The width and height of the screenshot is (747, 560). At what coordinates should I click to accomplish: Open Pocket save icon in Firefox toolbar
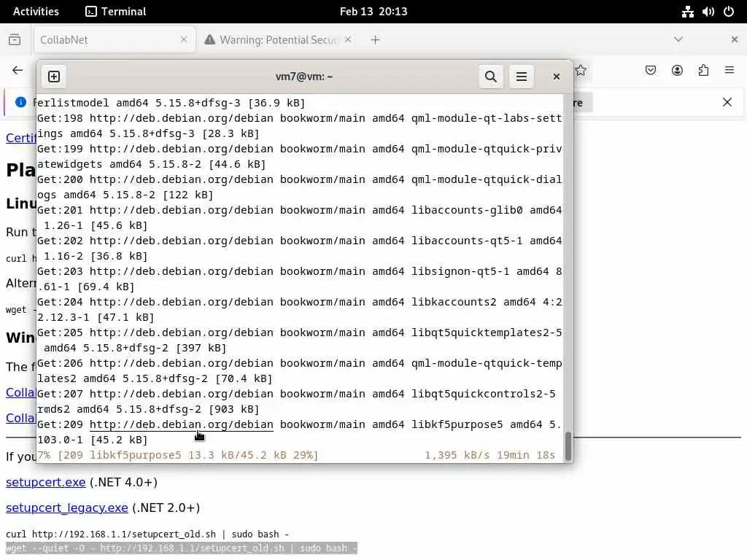coord(650,71)
